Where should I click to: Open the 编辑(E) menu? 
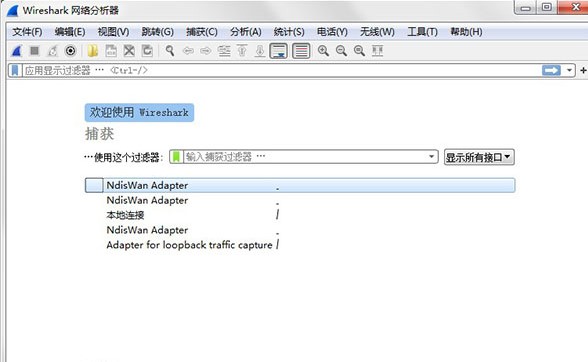(x=70, y=32)
